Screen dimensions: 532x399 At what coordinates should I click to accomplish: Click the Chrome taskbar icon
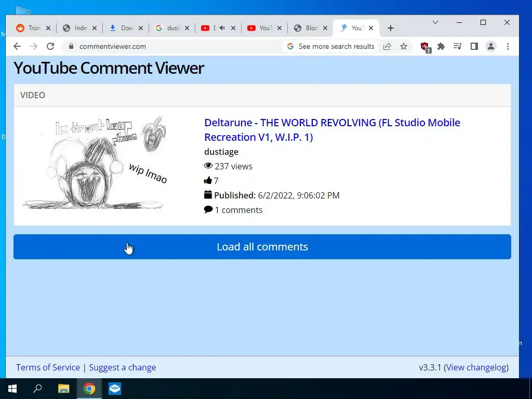[x=89, y=389]
